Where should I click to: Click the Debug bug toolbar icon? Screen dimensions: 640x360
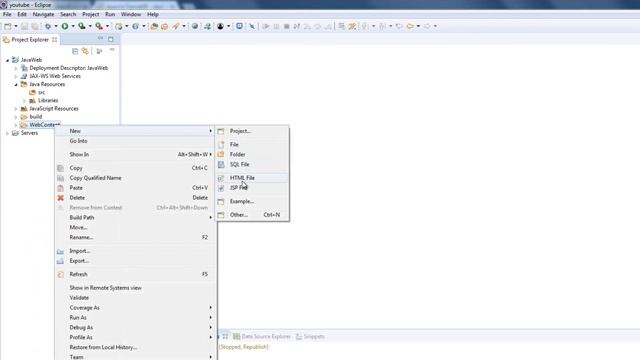(x=48, y=26)
